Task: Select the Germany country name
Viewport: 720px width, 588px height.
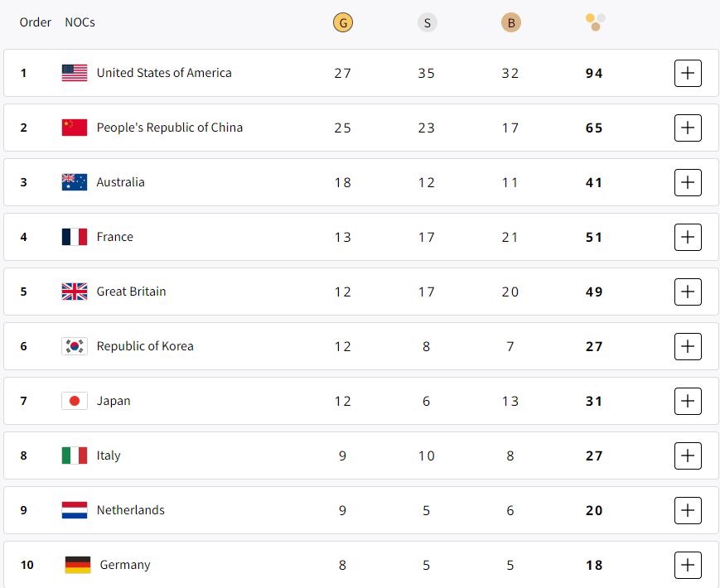Action: (125, 565)
